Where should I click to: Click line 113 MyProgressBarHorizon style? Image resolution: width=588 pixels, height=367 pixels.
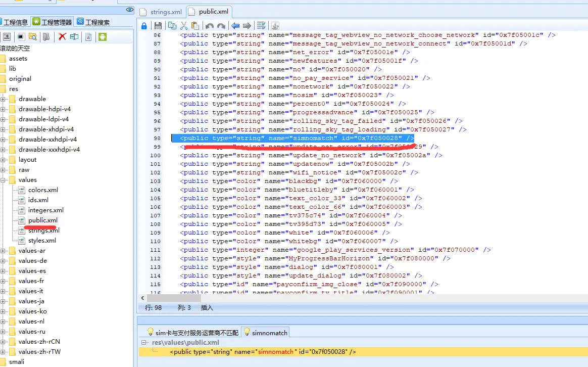pyautogui.click(x=315, y=258)
